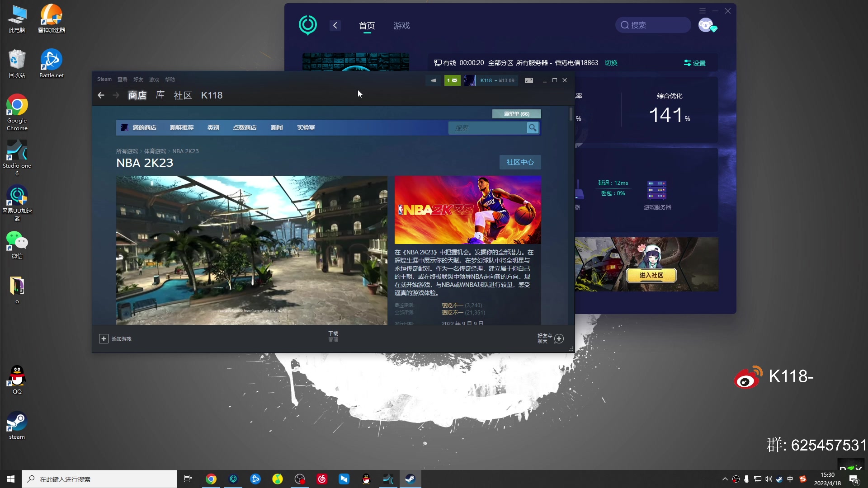Open the accelerator user avatar
Image resolution: width=868 pixels, height=488 pixels.
707,25
